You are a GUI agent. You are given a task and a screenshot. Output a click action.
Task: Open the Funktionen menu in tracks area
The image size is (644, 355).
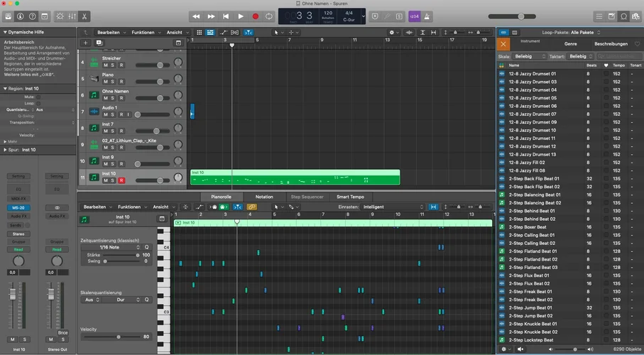click(143, 33)
